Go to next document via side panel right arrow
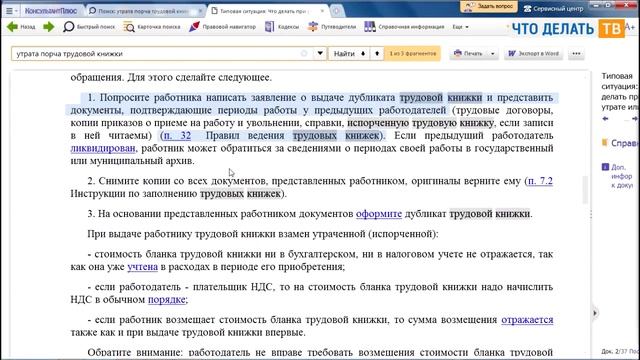This screenshot has height=360, width=640. 635,119
